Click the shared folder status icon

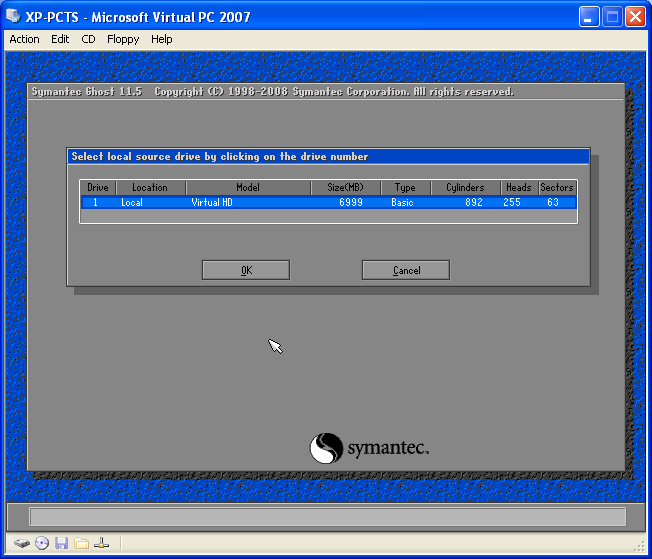[81, 543]
